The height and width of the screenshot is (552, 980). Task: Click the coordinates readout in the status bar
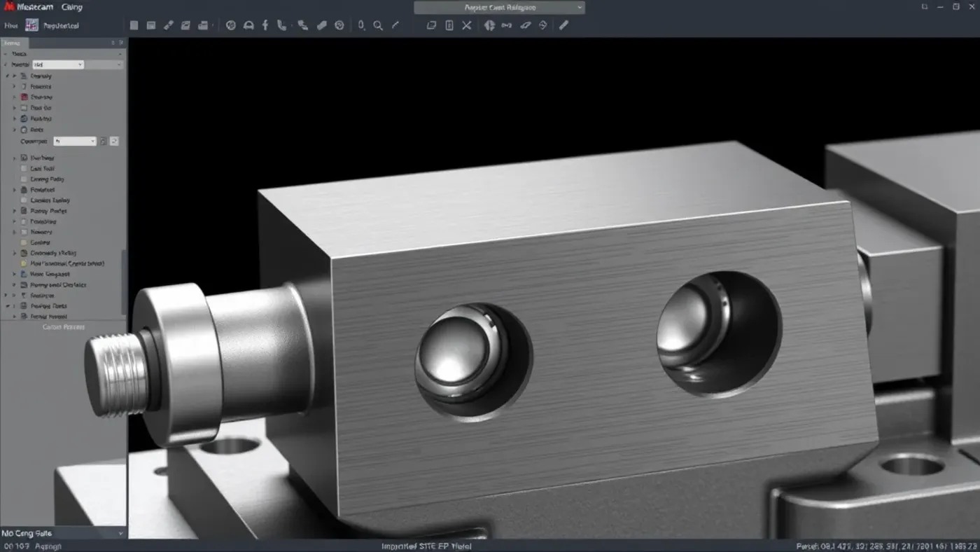[x=887, y=546]
